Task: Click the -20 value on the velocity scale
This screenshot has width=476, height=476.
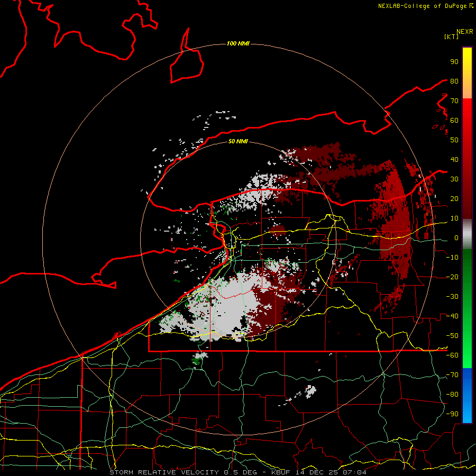Action: (452, 277)
